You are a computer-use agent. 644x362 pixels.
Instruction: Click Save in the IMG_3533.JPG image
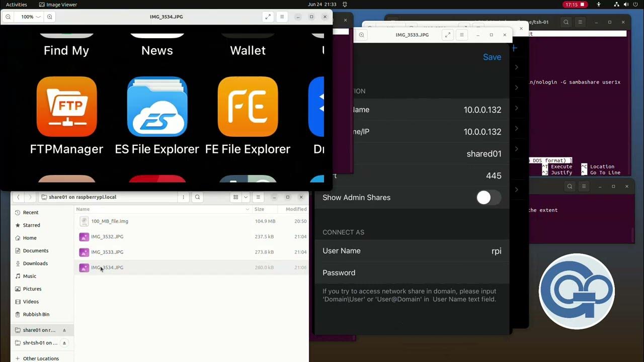coord(492,57)
